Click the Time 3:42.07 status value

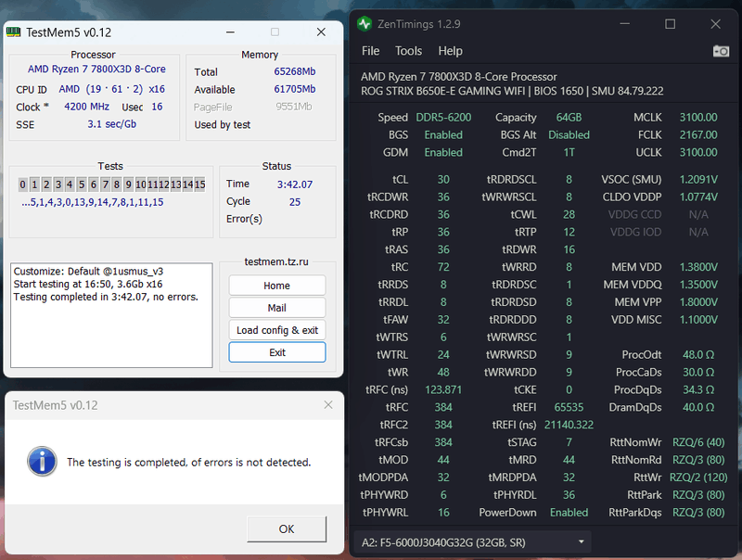click(x=294, y=185)
